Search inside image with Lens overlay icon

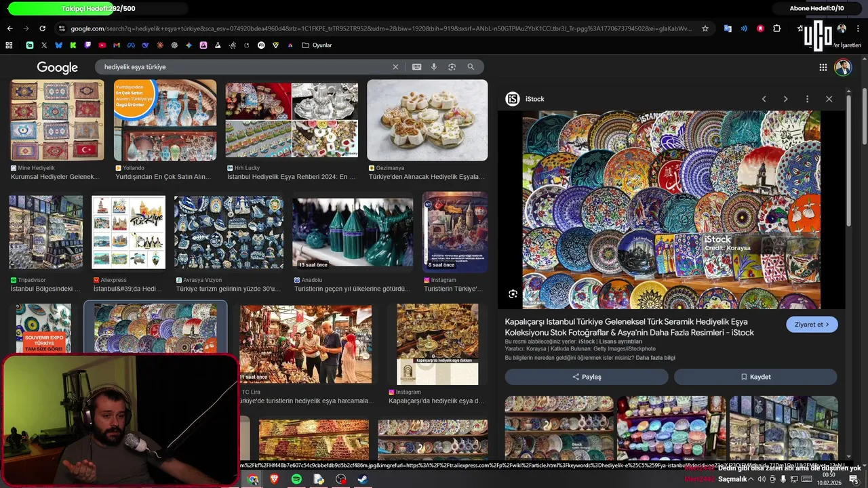(x=513, y=294)
